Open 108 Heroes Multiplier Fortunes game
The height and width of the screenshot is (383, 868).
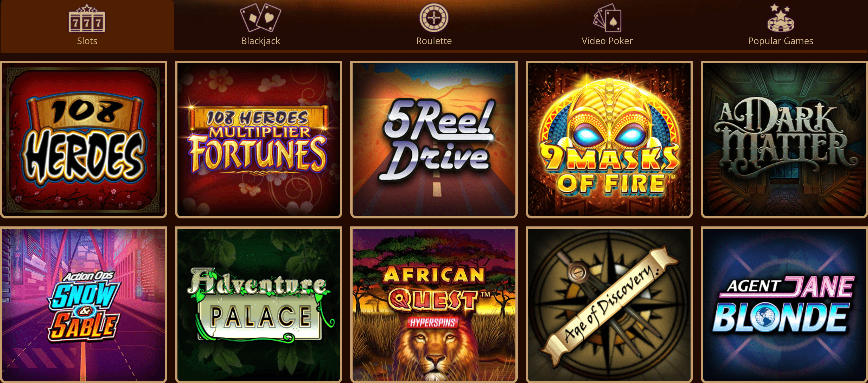(x=259, y=139)
